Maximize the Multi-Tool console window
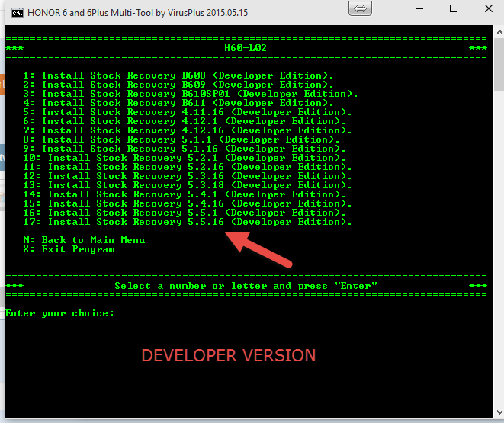The height and width of the screenshot is (423, 504). tap(454, 8)
